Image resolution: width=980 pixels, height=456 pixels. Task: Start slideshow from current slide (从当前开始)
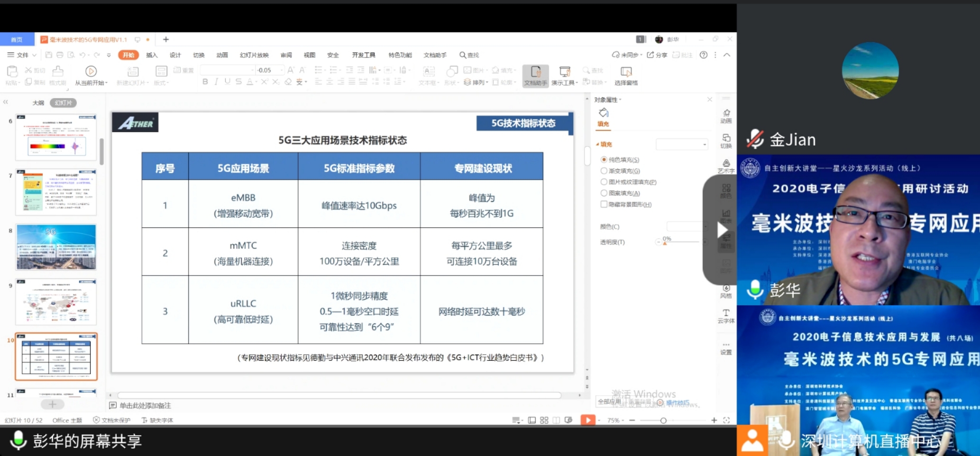pyautogui.click(x=91, y=75)
